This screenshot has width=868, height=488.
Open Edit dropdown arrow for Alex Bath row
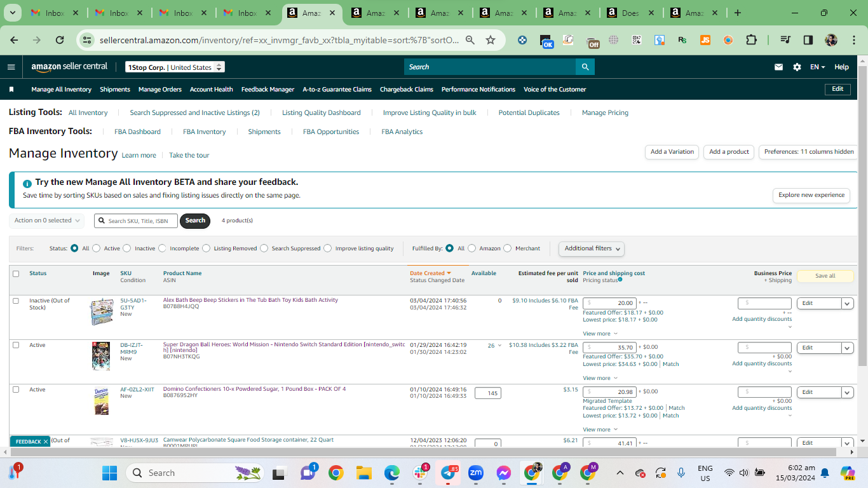coord(847,304)
